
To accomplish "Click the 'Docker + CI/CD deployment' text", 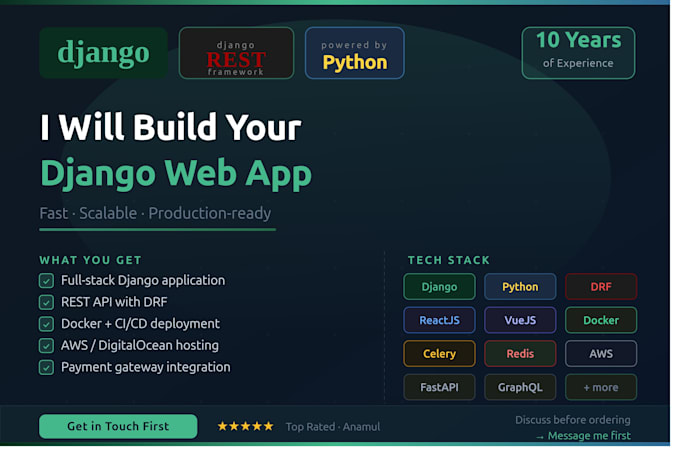I will tap(141, 324).
